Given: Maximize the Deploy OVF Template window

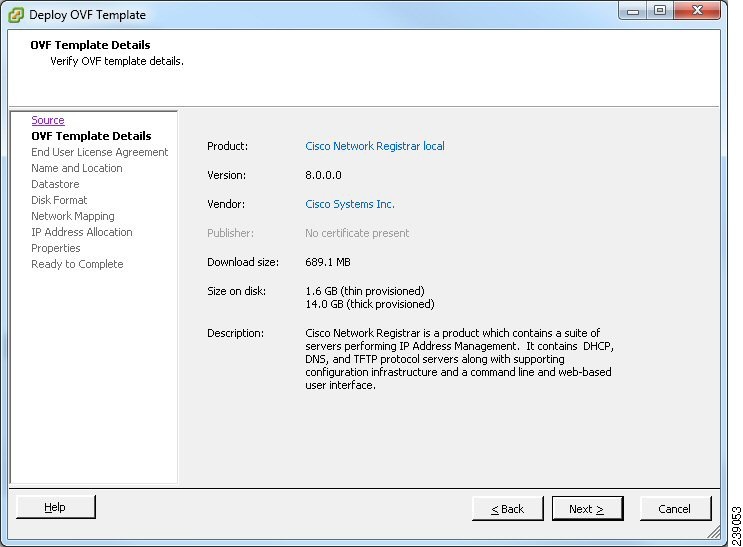Looking at the screenshot, I should pyautogui.click(x=660, y=10).
